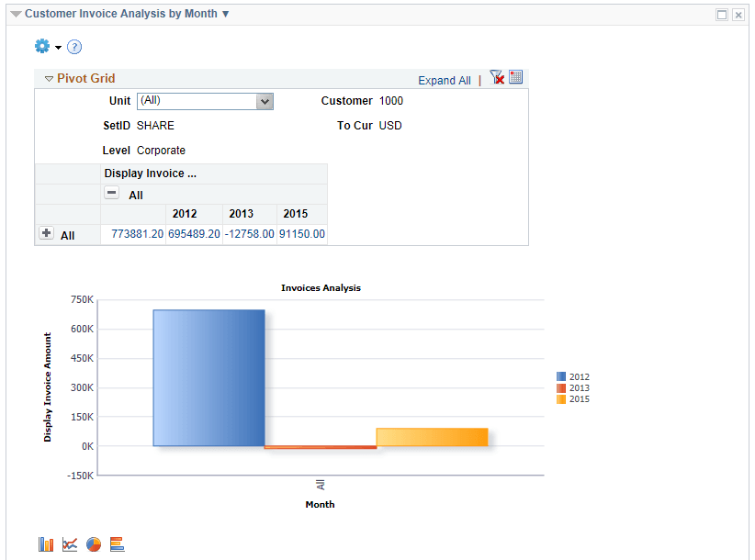
Task: Collapse the Pivot Grid section
Action: click(x=49, y=78)
